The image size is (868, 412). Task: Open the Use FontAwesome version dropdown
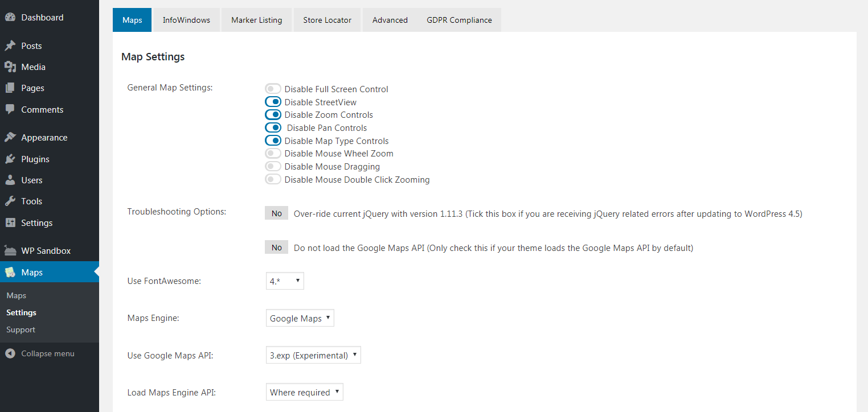[x=285, y=281]
